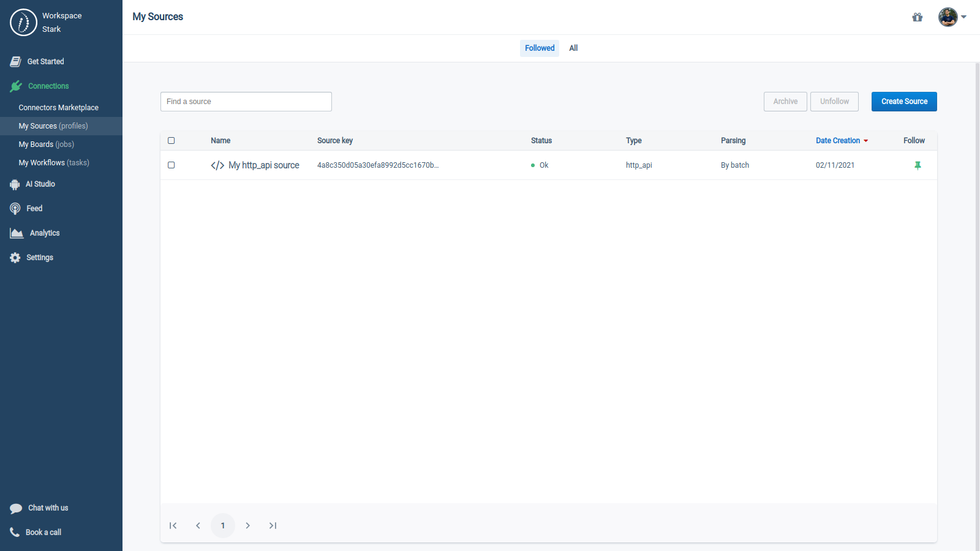Click the Analytics chart icon
The width and height of the screenshot is (980, 551).
coord(17,233)
